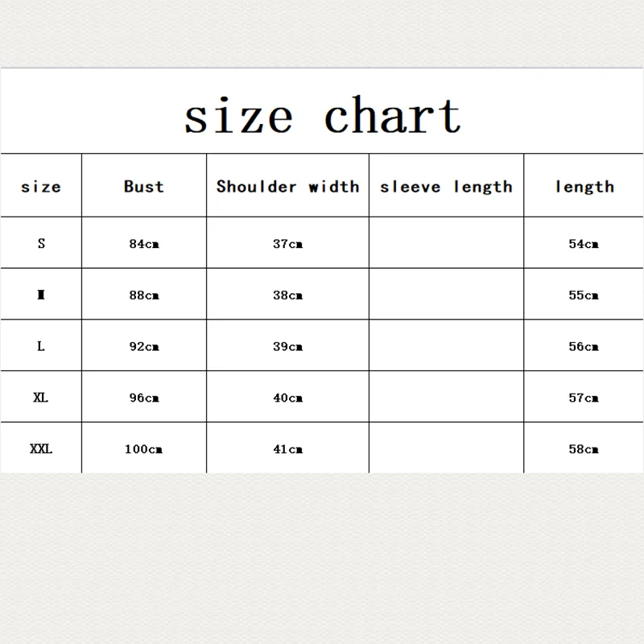The image size is (644, 644).
Task: Select the 56cm length cell
Action: tap(584, 346)
